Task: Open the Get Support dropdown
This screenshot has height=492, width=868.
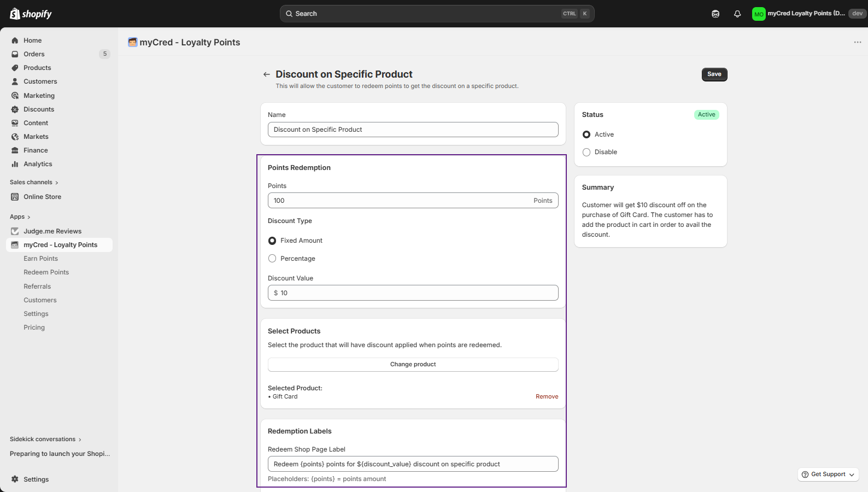Action: 828,475
